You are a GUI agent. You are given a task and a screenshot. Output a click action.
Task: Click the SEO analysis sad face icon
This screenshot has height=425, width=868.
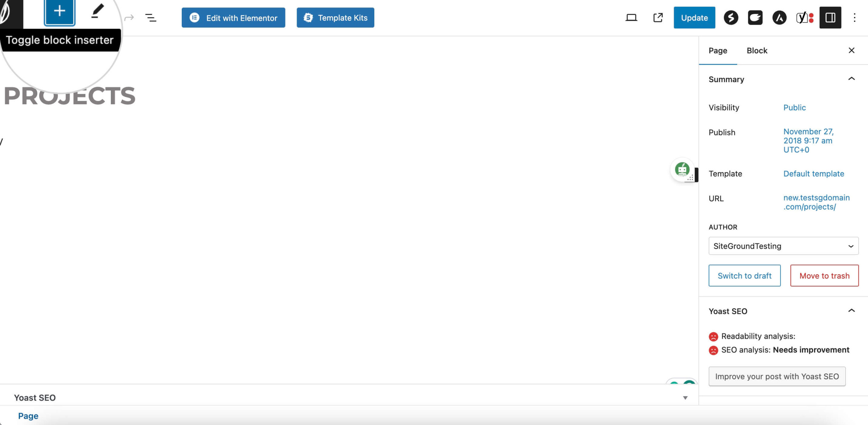713,350
